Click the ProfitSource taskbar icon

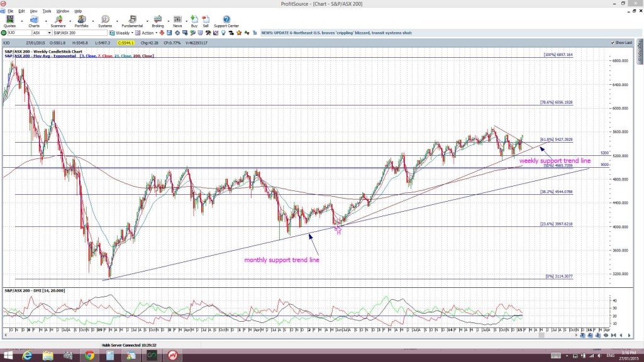172,356
